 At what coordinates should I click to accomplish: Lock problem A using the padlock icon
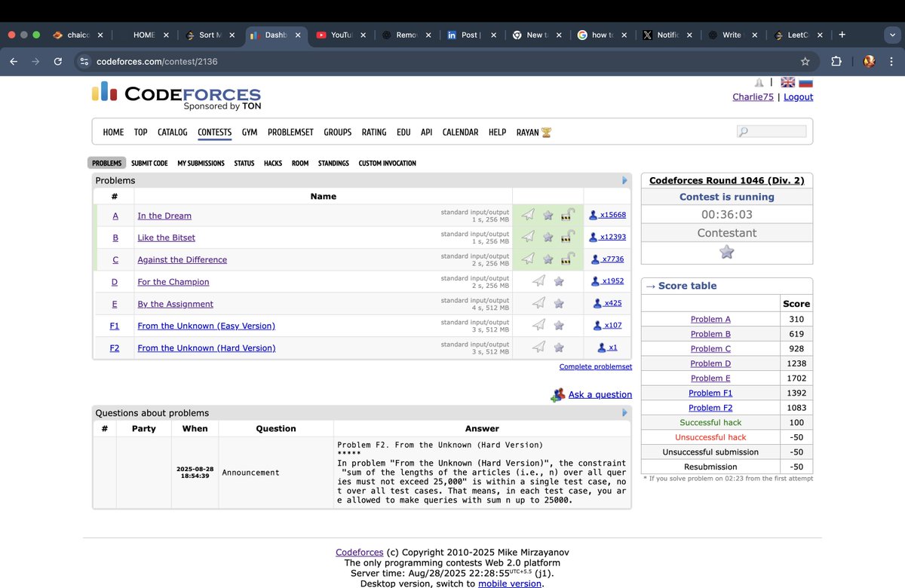(x=569, y=215)
